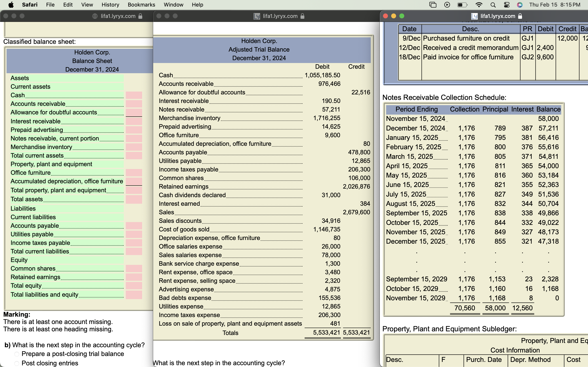The width and height of the screenshot is (588, 367).
Task: Open the Window menu
Action: [x=173, y=5]
